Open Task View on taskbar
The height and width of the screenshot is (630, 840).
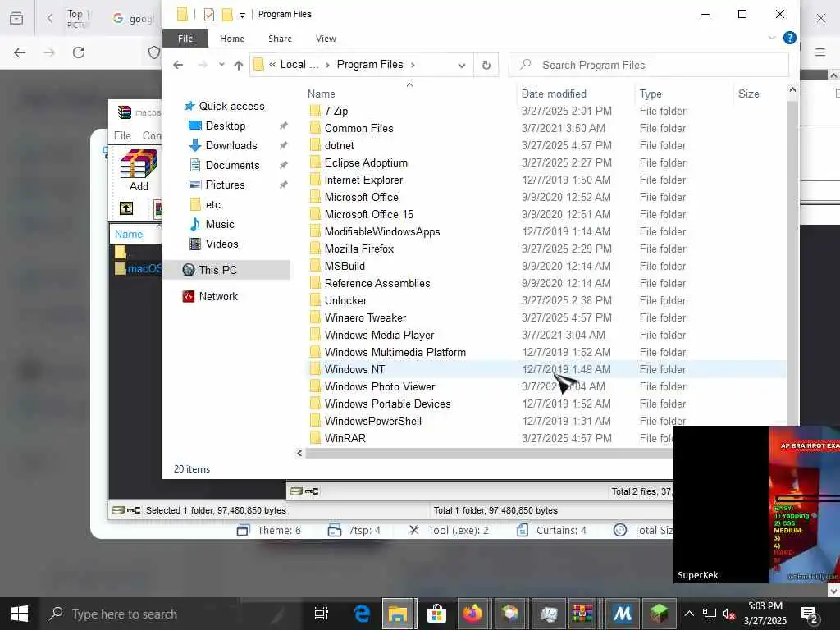pos(322,614)
